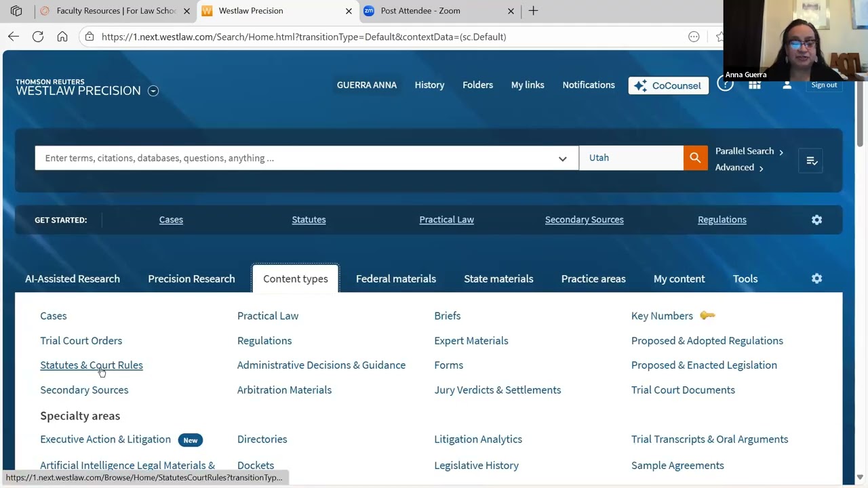The image size is (868, 488).
Task: Open Proposed & Enacted Legislation link
Action: point(704,365)
